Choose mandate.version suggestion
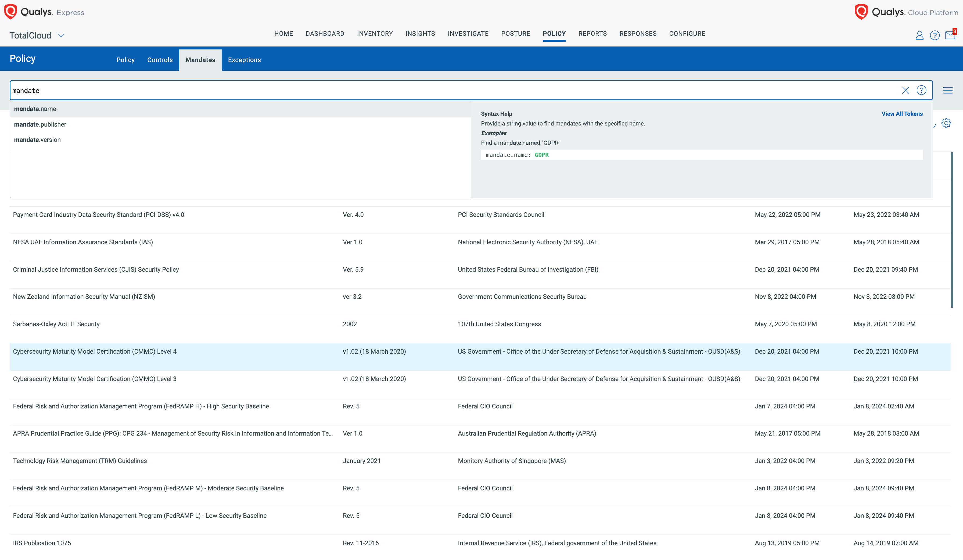 click(240, 139)
